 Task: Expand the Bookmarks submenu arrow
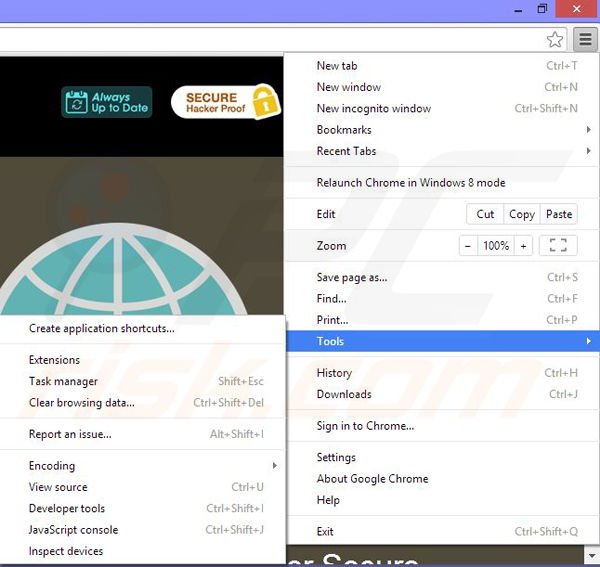pos(589,130)
